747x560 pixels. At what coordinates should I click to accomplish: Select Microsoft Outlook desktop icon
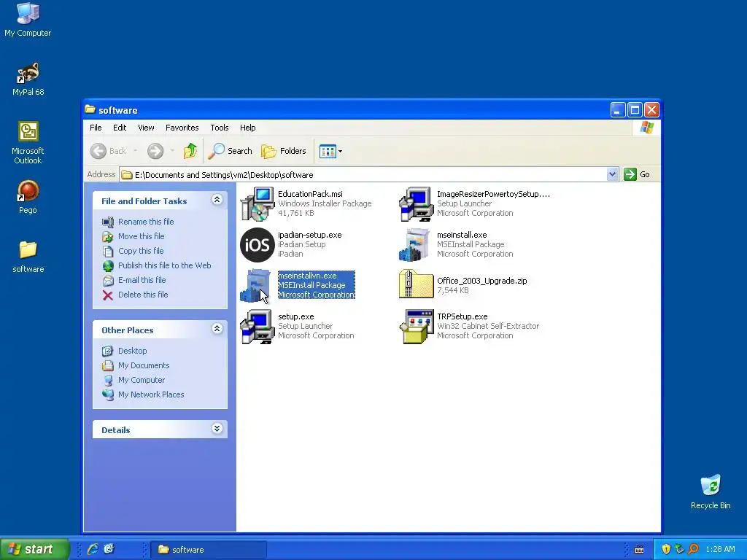coord(28,143)
